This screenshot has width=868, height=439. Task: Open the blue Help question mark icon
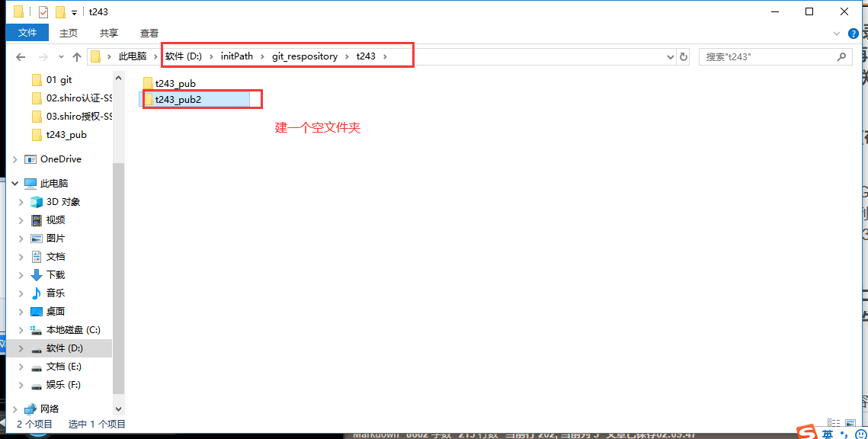(853, 34)
